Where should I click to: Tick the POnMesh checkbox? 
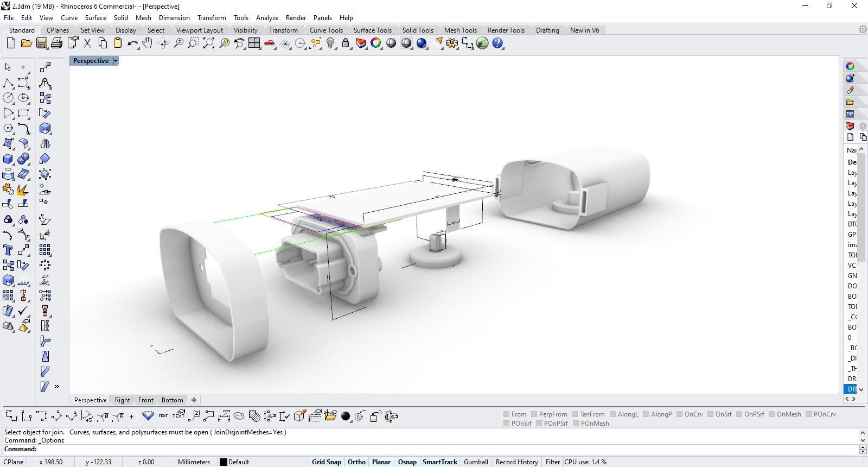[x=576, y=424]
